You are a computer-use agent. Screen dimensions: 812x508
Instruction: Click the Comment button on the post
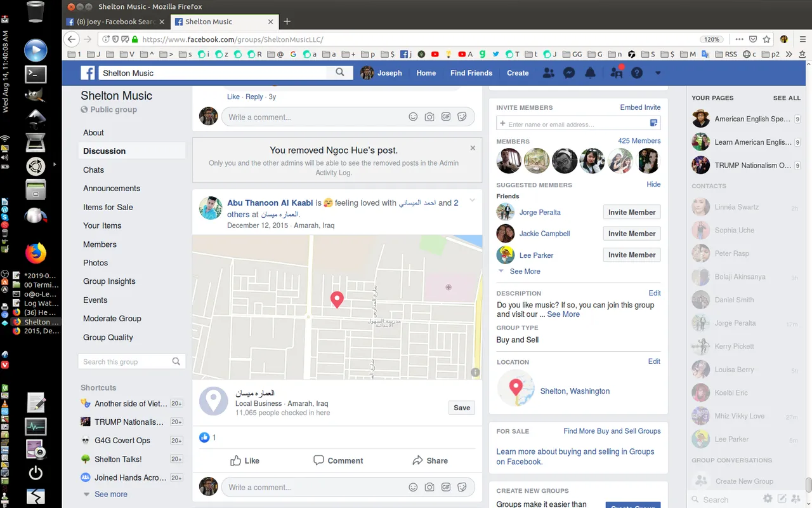coord(338,461)
